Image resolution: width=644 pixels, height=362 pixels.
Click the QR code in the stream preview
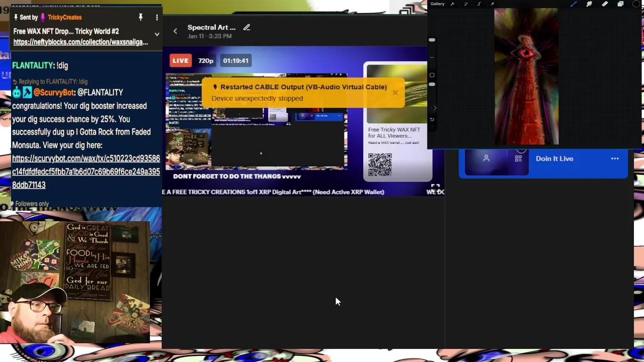[380, 165]
